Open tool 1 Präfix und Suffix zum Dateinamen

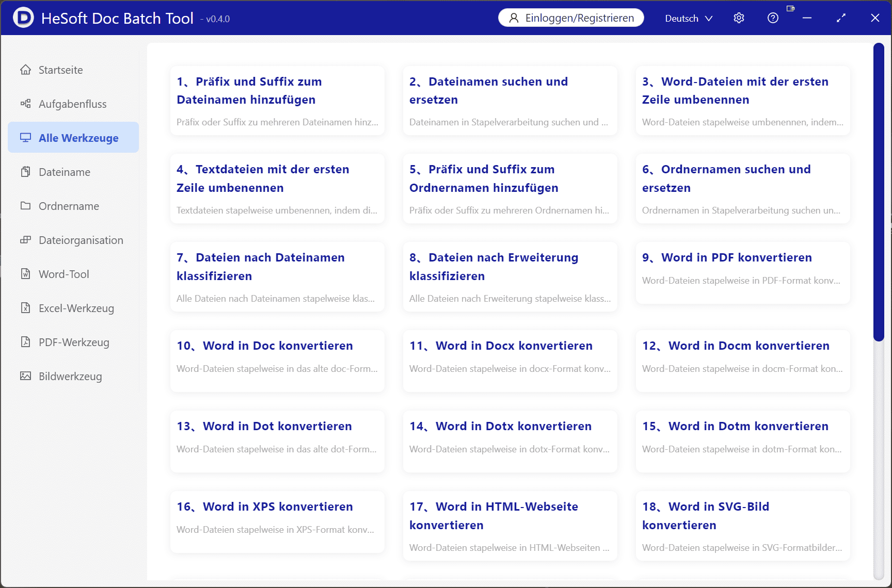point(277,101)
